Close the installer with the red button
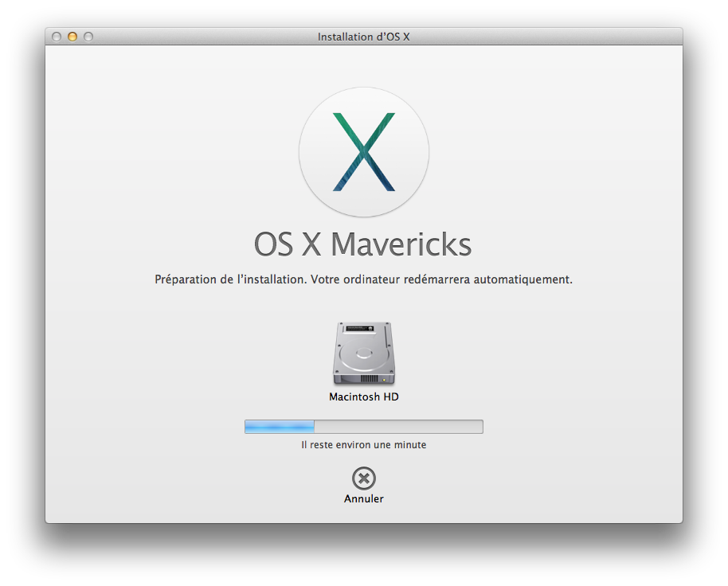The image size is (728, 586). click(57, 37)
